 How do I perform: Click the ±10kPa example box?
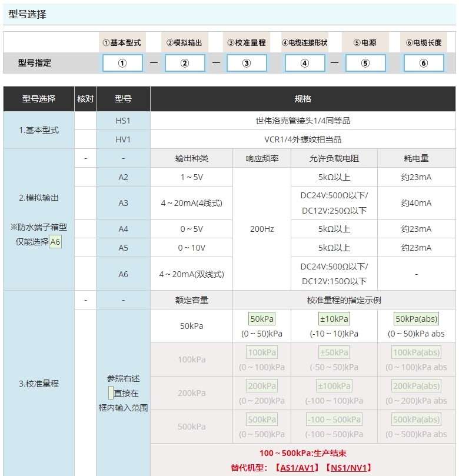coord(334,319)
